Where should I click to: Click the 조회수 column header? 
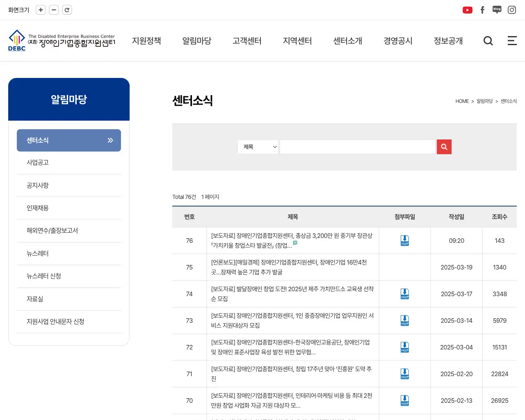tap(500, 217)
